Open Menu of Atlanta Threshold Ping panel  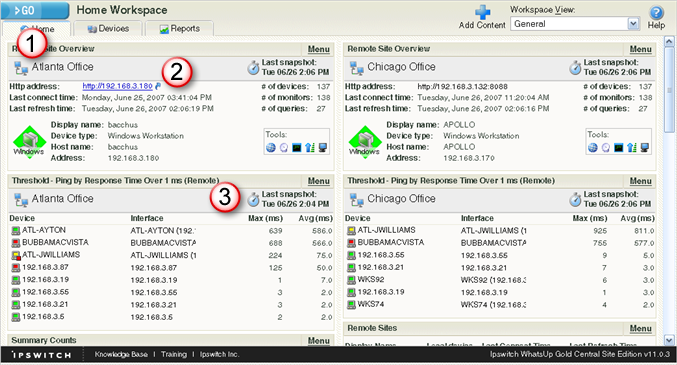click(319, 181)
